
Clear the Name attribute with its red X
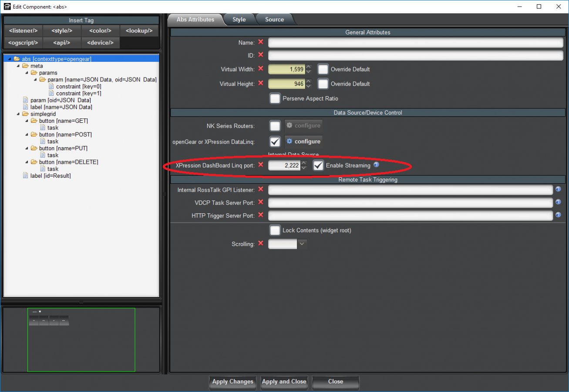coord(261,42)
